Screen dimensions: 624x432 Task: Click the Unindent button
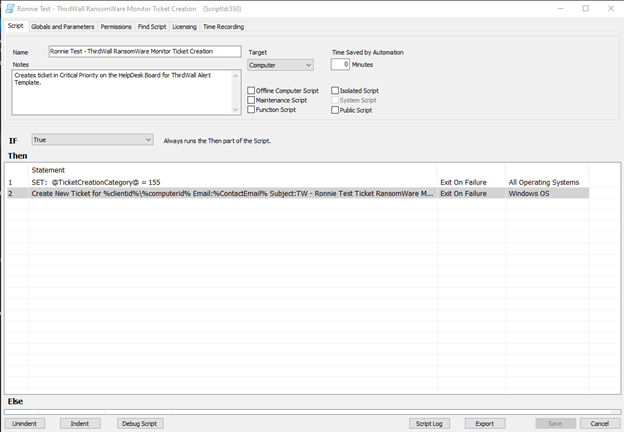pos(25,424)
